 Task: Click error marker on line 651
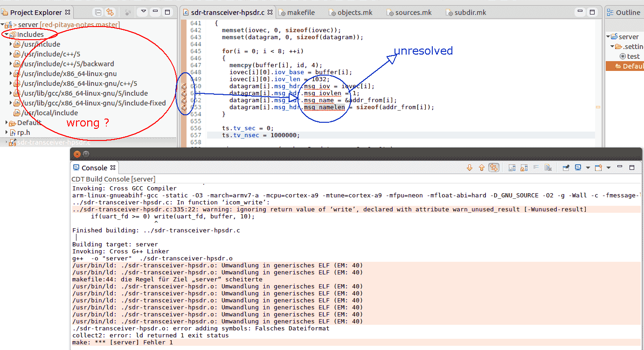[x=183, y=94]
